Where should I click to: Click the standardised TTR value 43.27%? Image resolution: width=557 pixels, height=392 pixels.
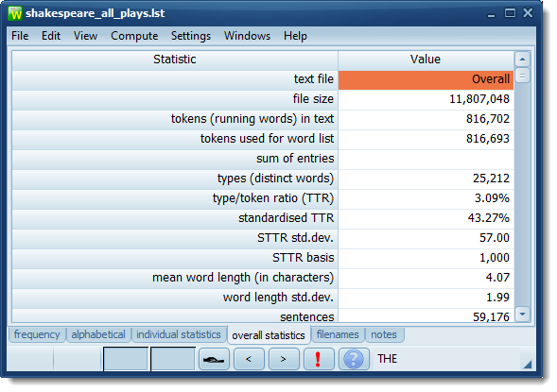tap(489, 218)
